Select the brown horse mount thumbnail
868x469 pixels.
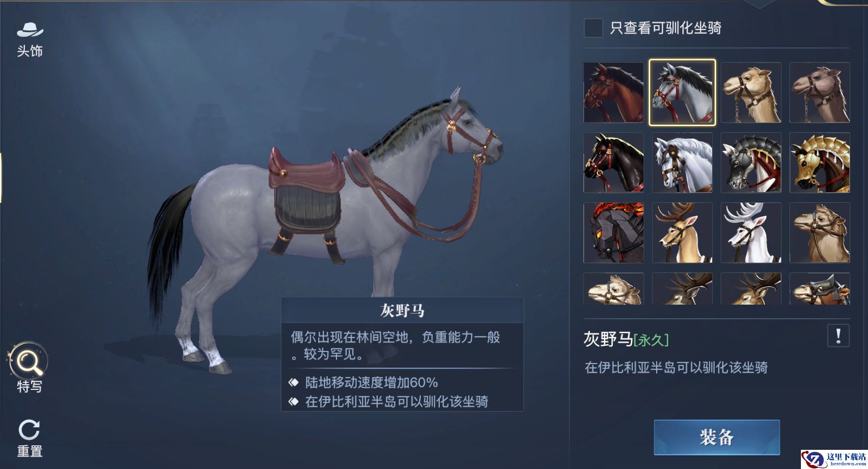tap(613, 92)
